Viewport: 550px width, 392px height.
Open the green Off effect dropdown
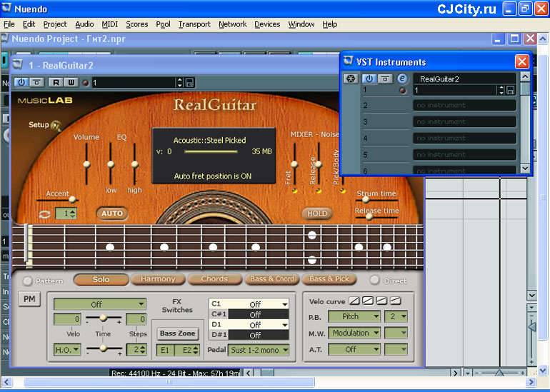(99, 304)
